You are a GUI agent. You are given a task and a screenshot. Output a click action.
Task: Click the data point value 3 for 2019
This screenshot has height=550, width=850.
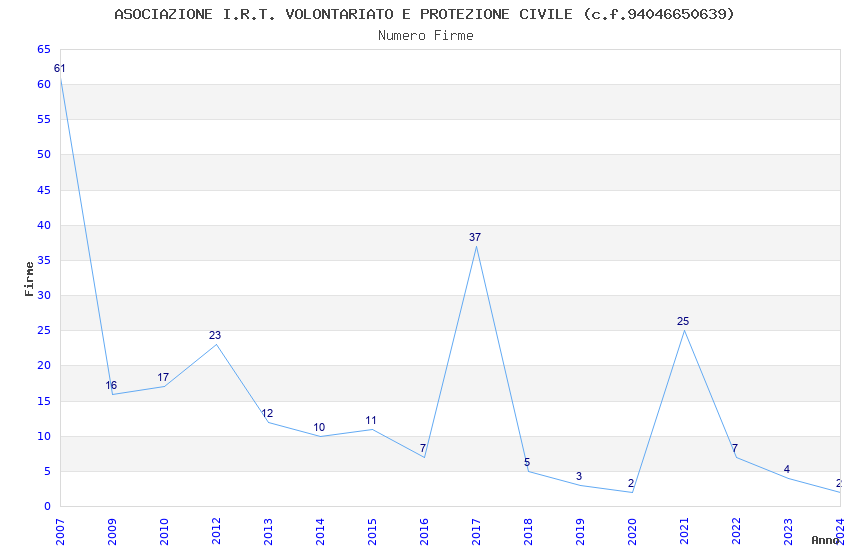point(579,476)
